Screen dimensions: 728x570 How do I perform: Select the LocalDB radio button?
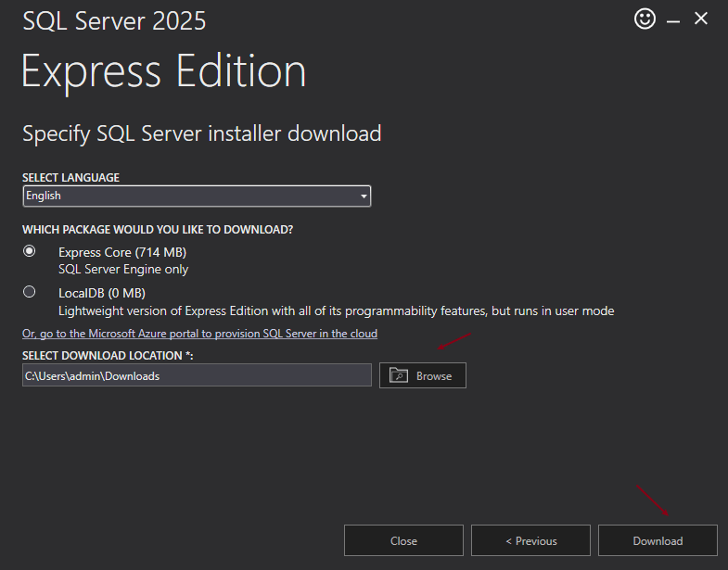(30, 292)
